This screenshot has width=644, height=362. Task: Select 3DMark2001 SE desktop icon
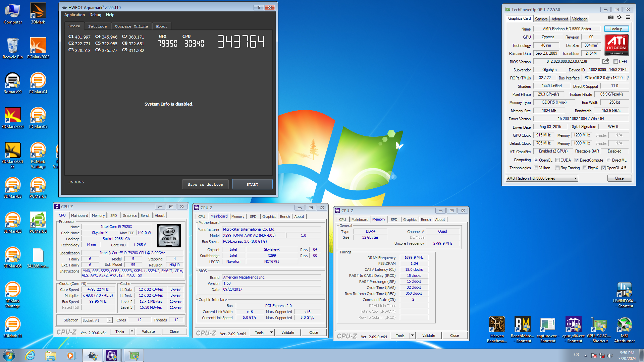[x=12, y=154]
